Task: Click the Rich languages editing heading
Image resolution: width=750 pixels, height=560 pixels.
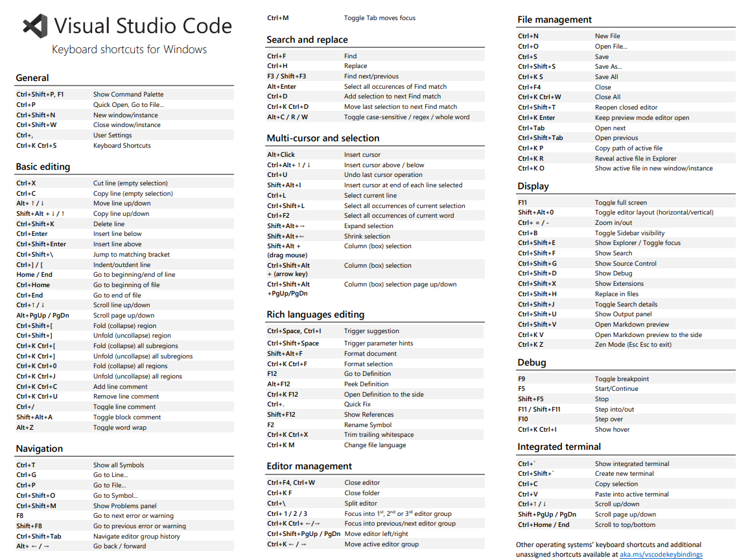Action: [x=315, y=314]
